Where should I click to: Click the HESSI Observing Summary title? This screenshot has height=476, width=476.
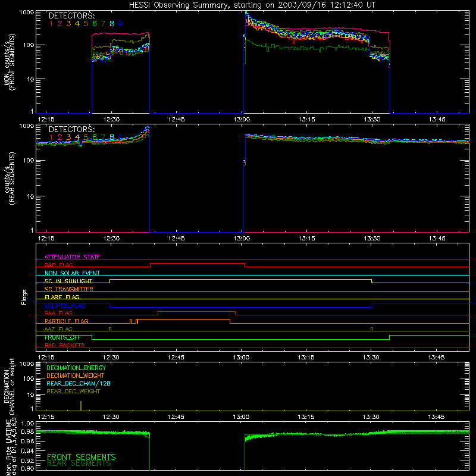[252, 5]
